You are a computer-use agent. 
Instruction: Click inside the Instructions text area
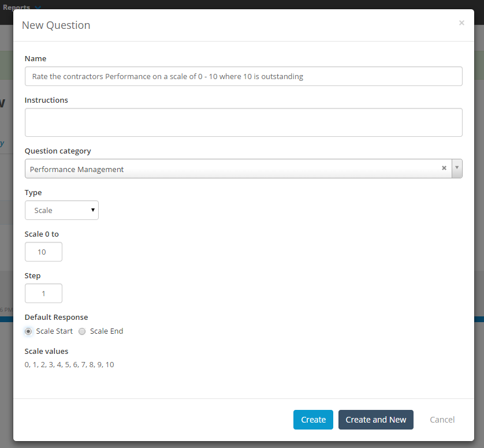[243, 122]
